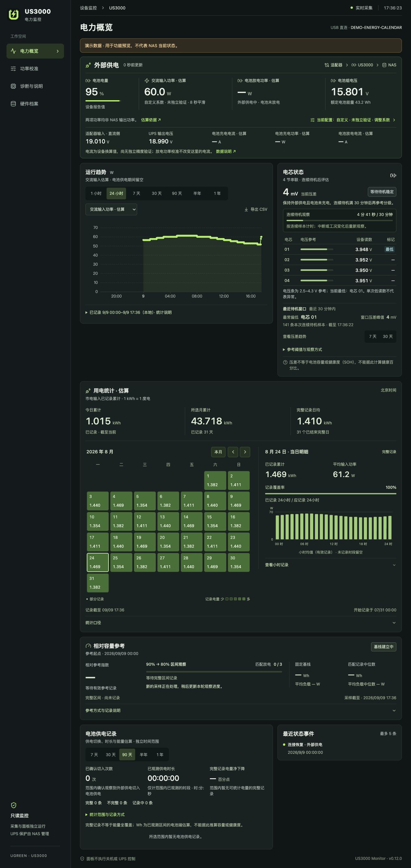Click the 3.948 V reading for cell 01

coord(364,249)
